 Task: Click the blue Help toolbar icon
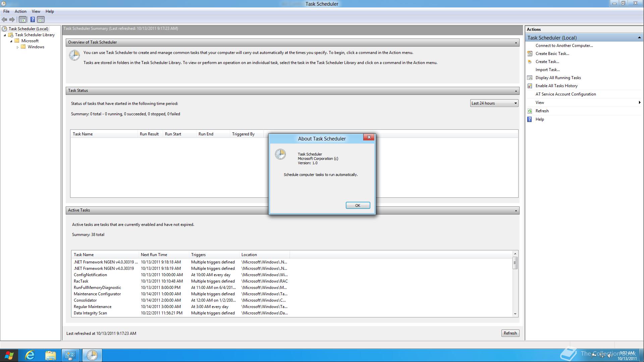tap(33, 20)
